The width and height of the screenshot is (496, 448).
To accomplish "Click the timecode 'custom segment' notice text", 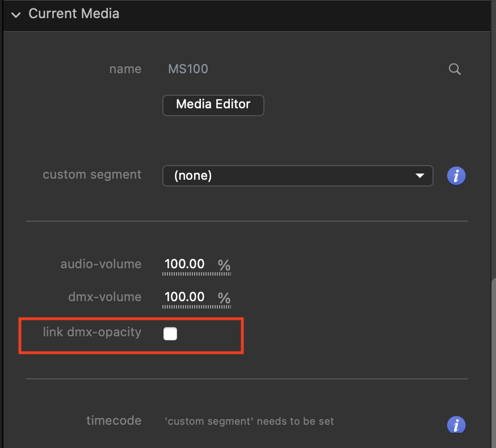I will (x=249, y=421).
